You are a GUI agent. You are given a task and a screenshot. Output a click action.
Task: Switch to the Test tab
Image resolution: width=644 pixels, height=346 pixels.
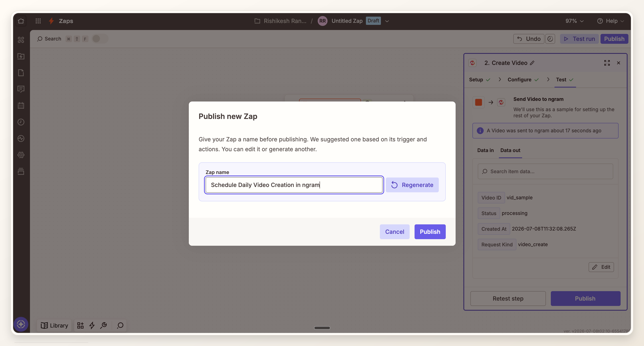565,80
